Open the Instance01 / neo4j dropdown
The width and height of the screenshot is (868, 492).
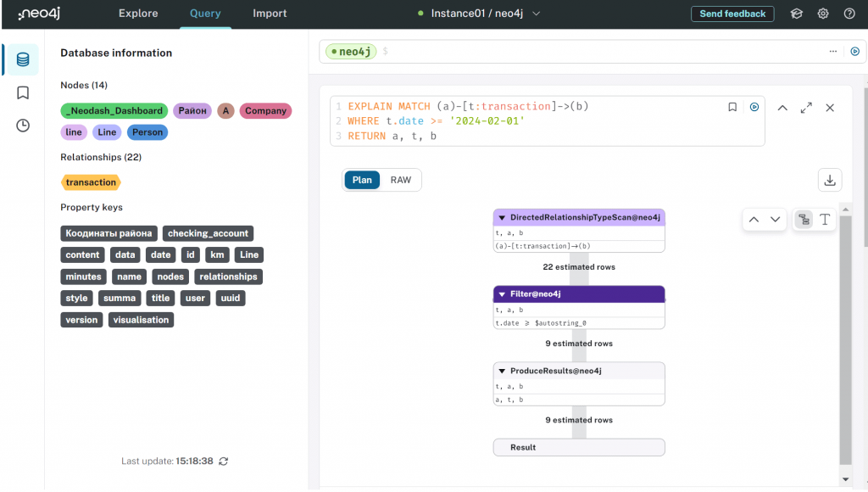479,14
